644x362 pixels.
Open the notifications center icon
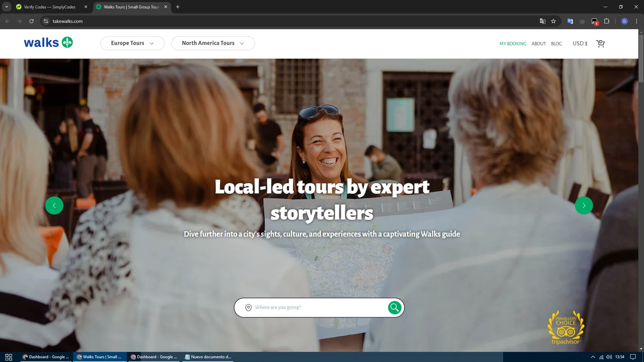coord(633,357)
